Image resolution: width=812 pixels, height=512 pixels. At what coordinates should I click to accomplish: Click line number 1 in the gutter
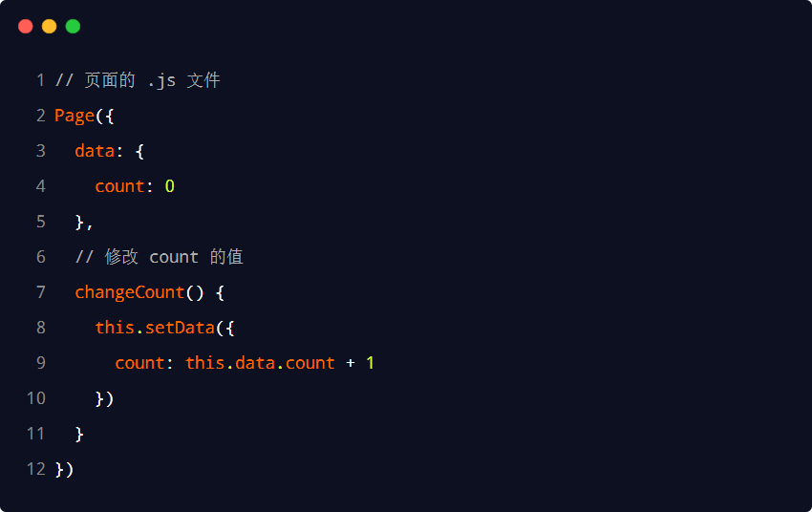pyautogui.click(x=40, y=80)
